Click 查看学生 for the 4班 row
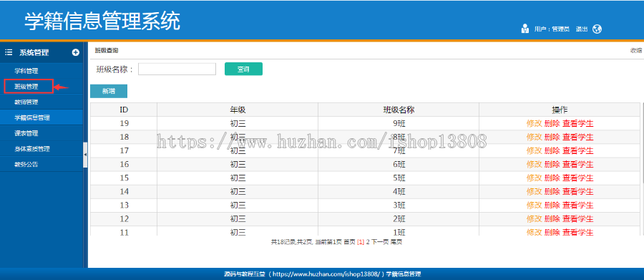Image resolution: width=644 pixels, height=280 pixels. pos(578,192)
